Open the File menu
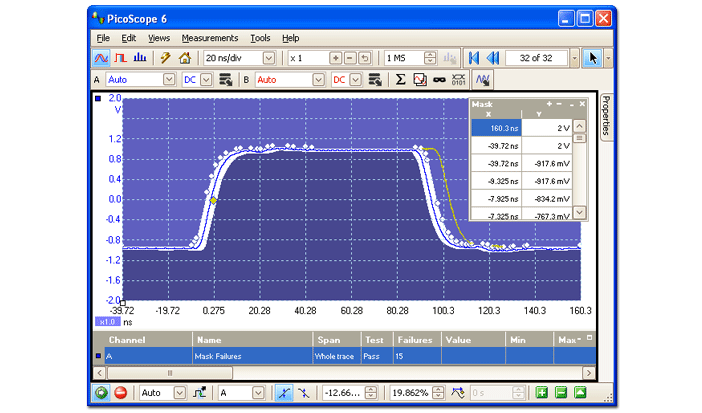This screenshot has width=702, height=413. [x=103, y=38]
